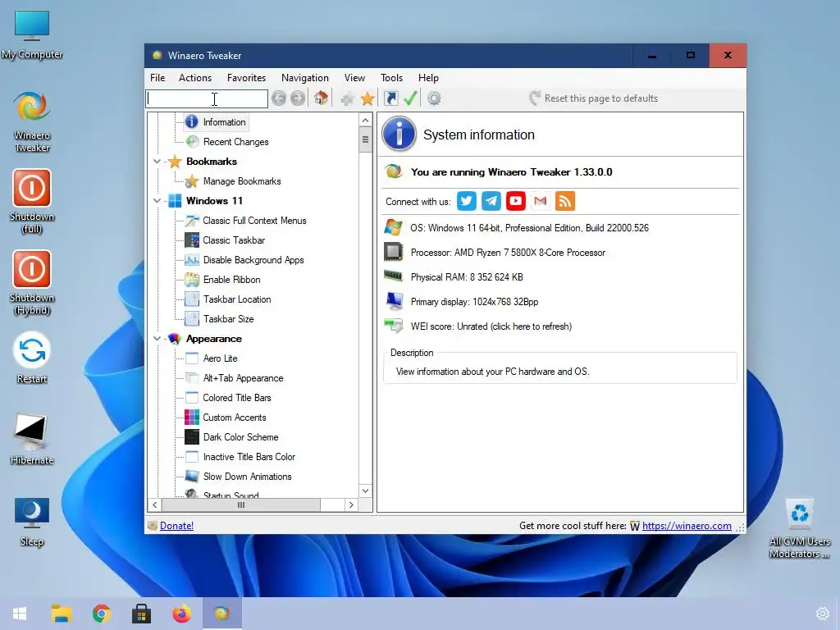The height and width of the screenshot is (630, 840).
Task: Click the shortcut arrow export icon
Action: point(391,98)
